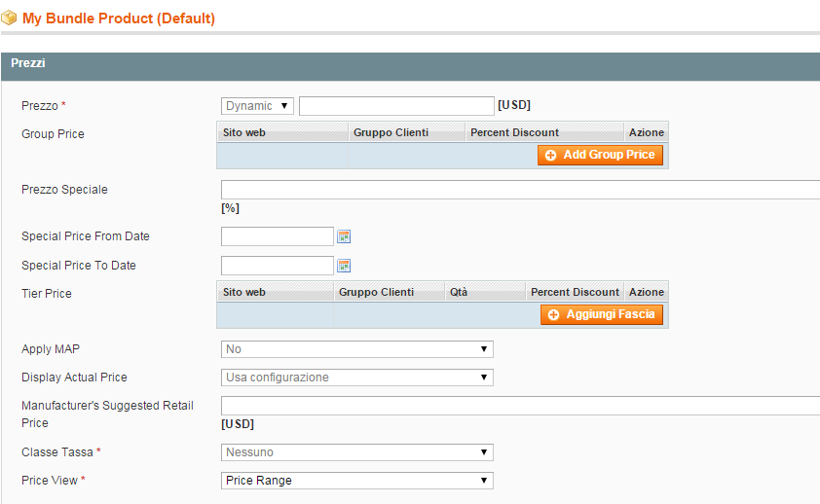Image resolution: width=820 pixels, height=504 pixels.
Task: Click the Prezzo amount input field
Action: pos(396,106)
